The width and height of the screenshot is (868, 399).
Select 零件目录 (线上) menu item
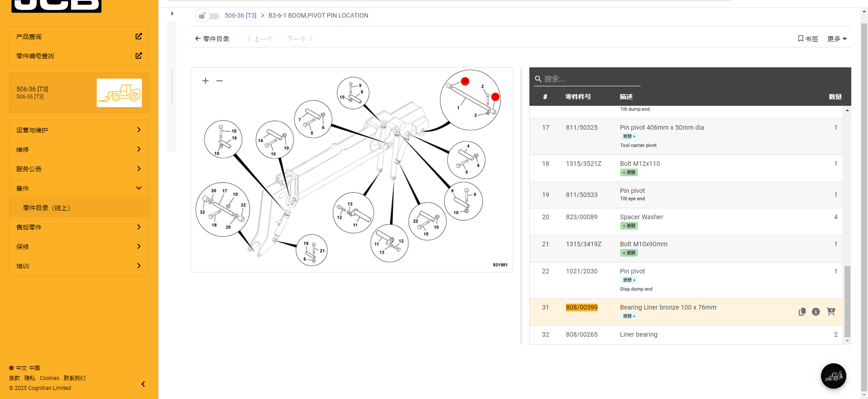pos(47,208)
